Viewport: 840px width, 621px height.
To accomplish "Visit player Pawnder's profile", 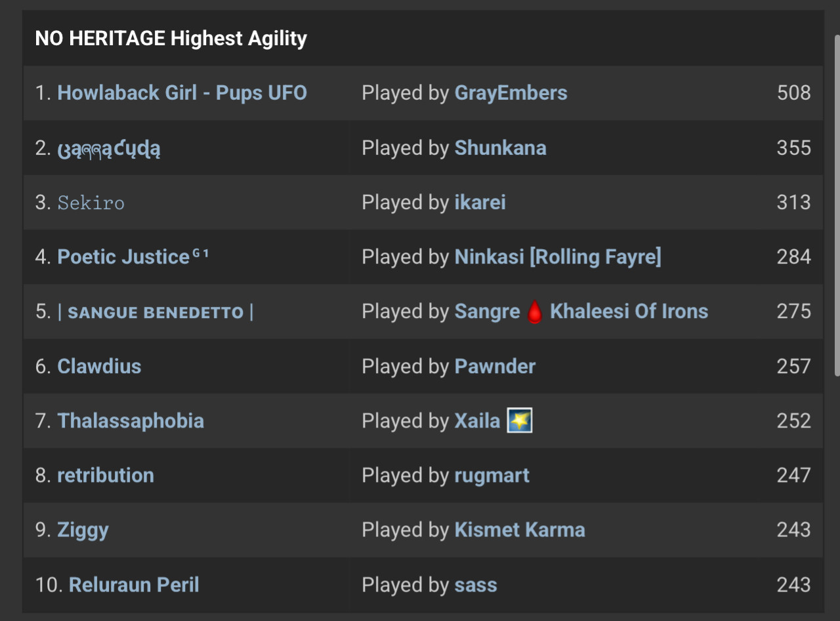I will [x=495, y=366].
